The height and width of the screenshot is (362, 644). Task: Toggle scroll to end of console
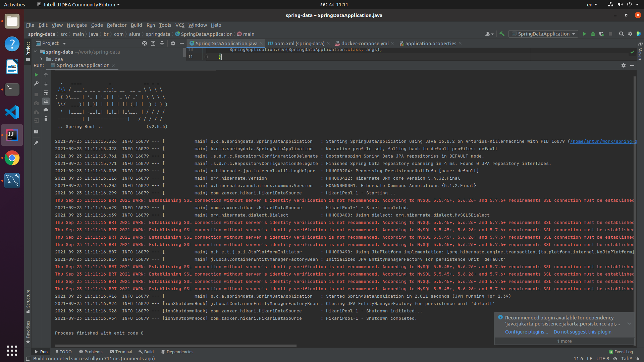(x=46, y=101)
